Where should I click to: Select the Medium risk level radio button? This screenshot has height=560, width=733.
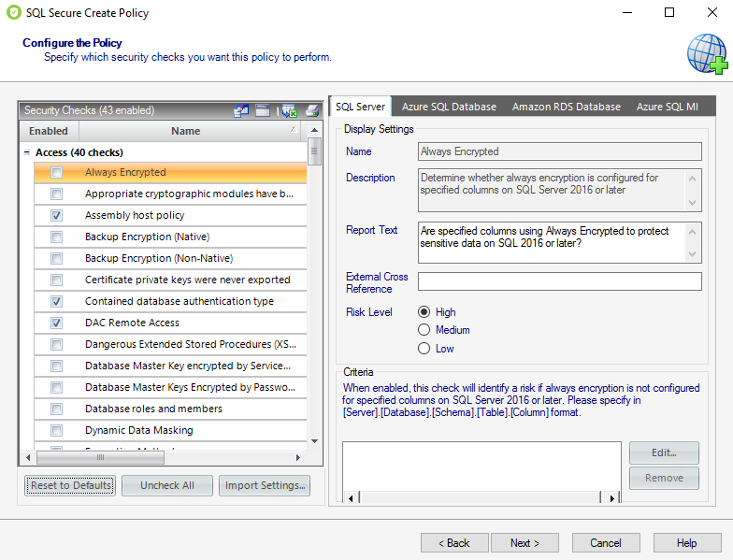(424, 330)
